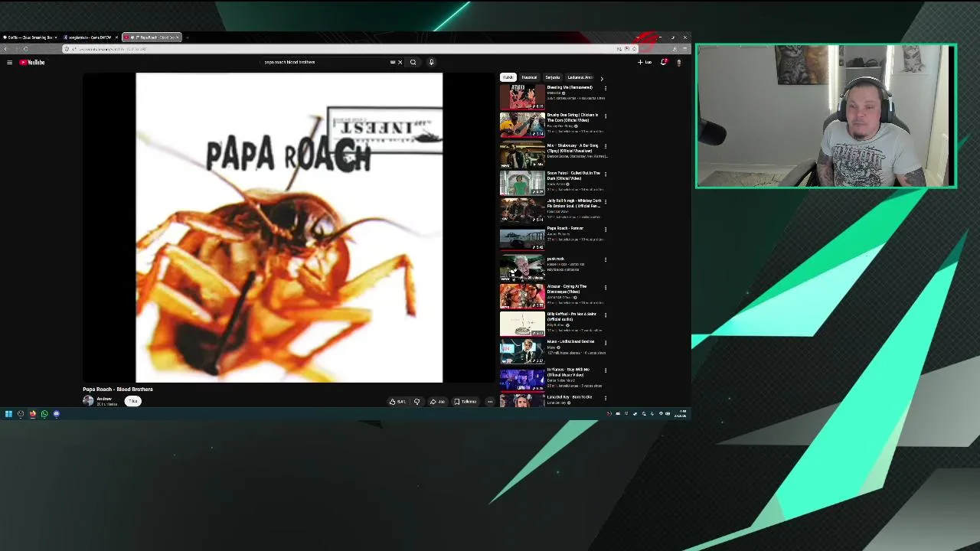Dislike the video with thumbs-down icon
The width and height of the screenshot is (980, 551).
416,401
